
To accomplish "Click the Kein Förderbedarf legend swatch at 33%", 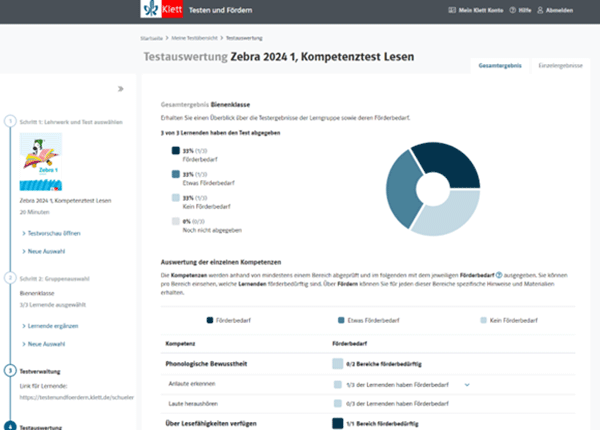I will point(176,198).
